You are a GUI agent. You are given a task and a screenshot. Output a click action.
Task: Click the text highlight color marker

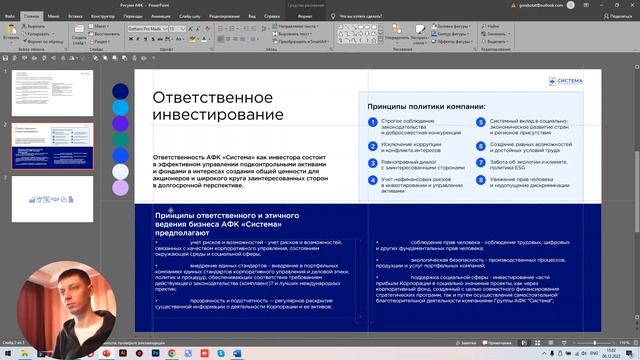(x=193, y=39)
